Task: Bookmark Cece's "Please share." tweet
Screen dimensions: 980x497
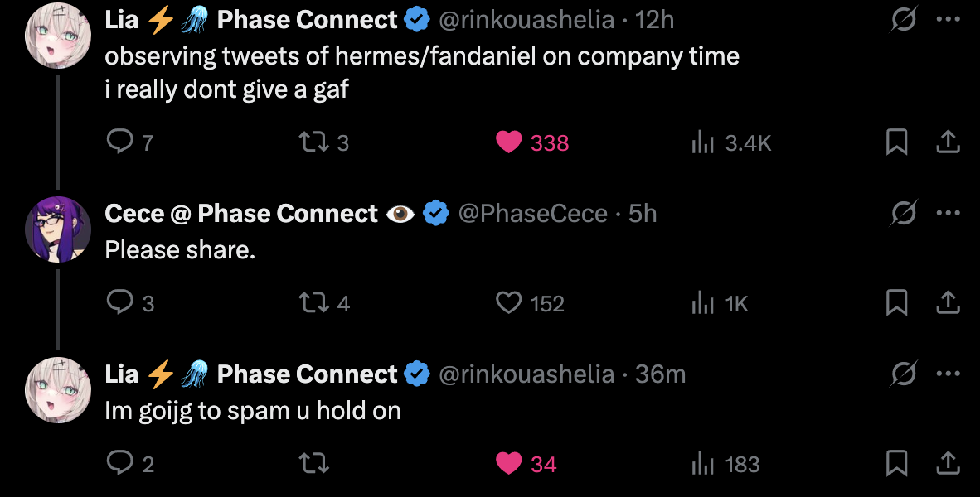Action: click(896, 303)
